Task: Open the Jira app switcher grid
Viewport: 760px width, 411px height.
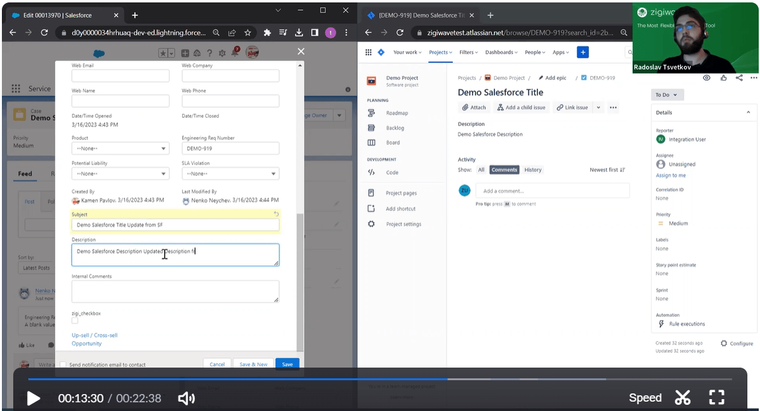Action: point(368,52)
